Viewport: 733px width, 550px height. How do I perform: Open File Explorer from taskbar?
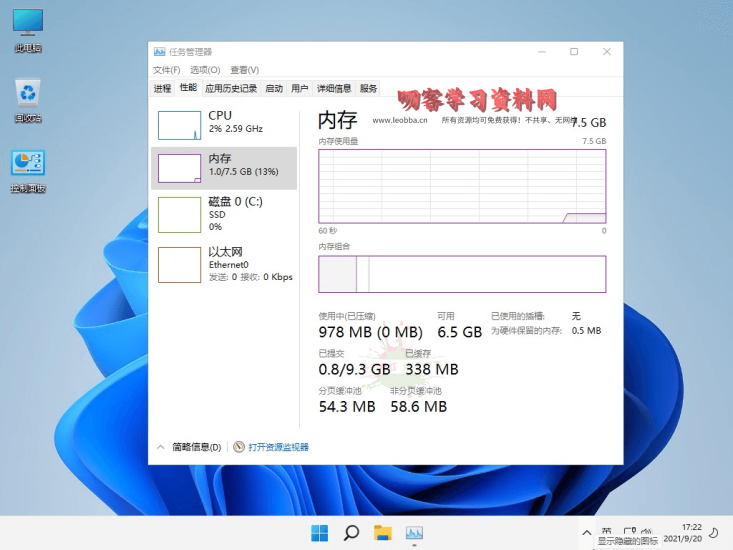pyautogui.click(x=382, y=533)
